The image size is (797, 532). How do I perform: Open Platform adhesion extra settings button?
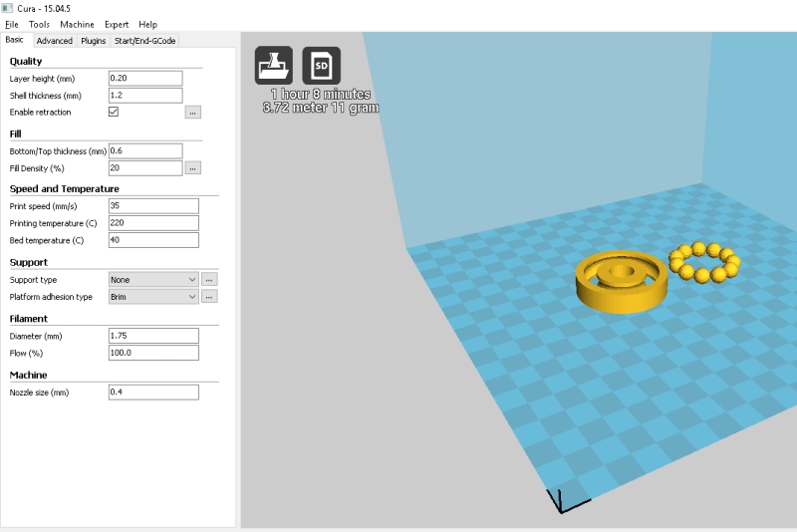[x=209, y=297]
